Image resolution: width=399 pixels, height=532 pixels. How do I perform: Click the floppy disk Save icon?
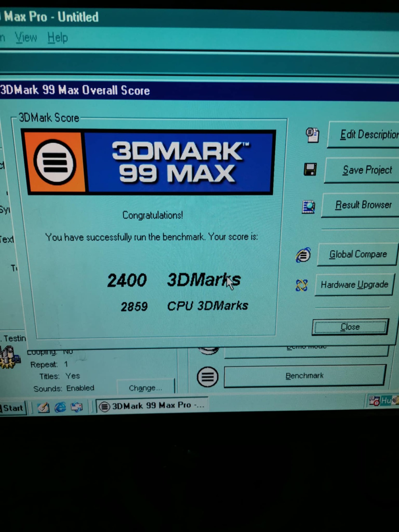point(310,169)
